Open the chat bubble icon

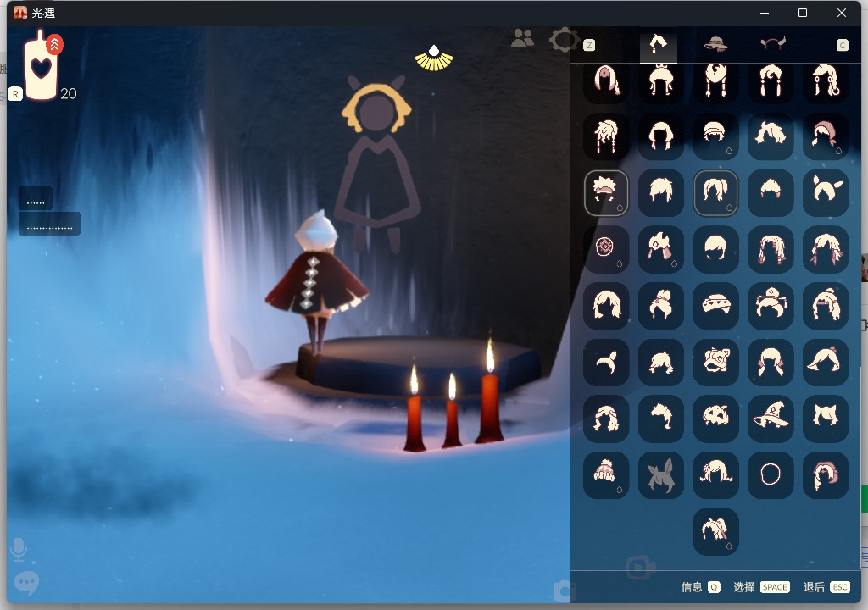[26, 582]
